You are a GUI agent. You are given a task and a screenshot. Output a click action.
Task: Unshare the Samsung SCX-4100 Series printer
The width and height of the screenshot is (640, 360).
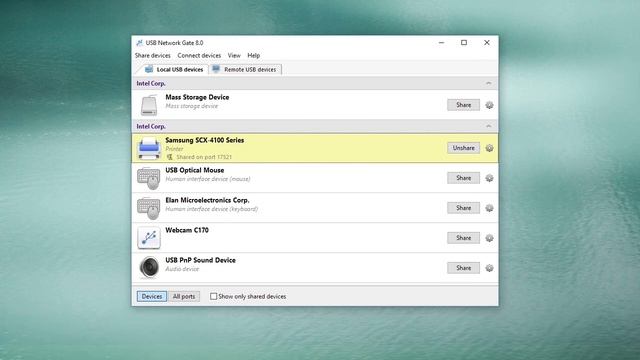click(x=463, y=148)
